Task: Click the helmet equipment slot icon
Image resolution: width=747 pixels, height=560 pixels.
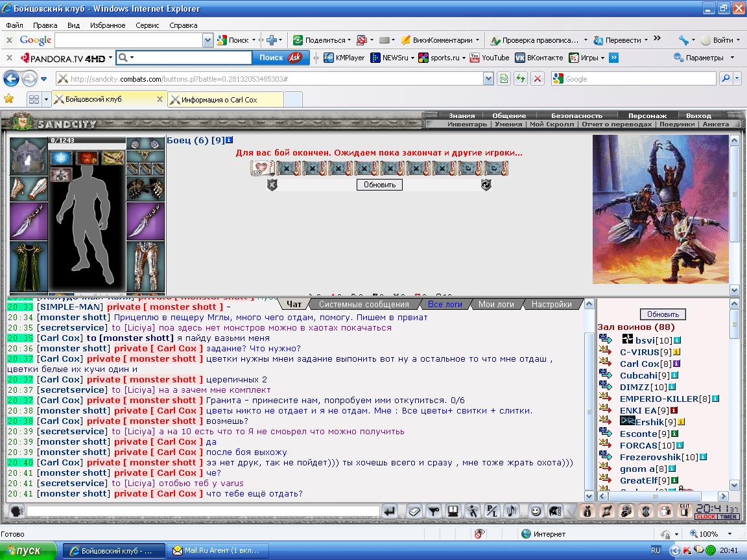Action: (28, 156)
